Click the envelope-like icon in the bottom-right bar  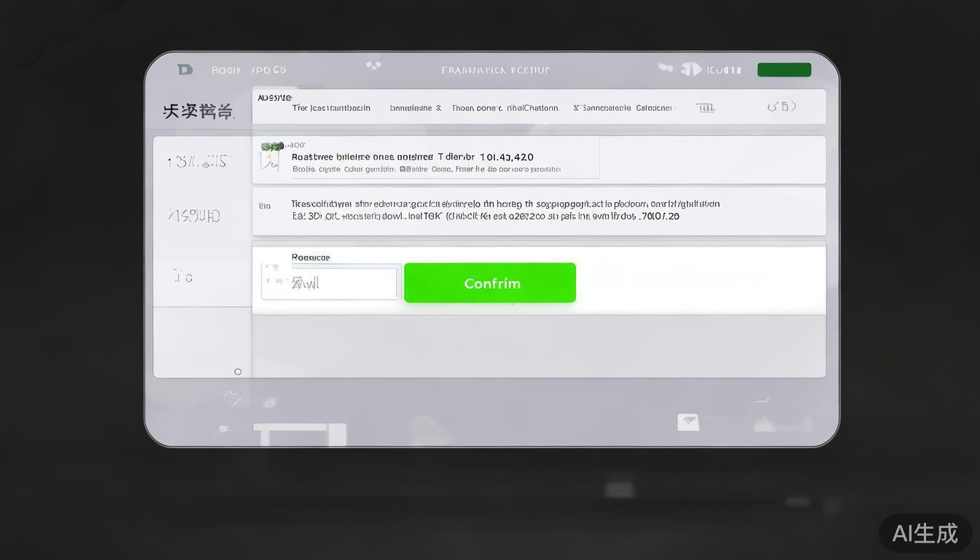pos(688,421)
